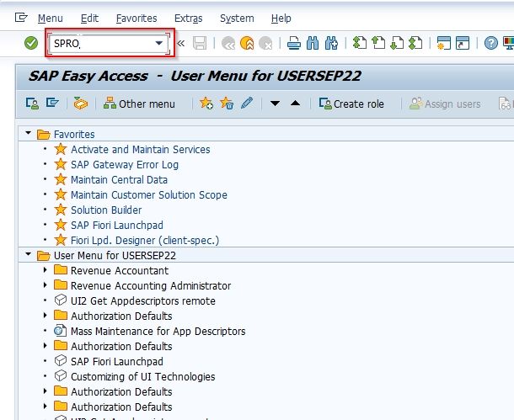
Task: Go to Previous Page icon
Action: [x=378, y=43]
